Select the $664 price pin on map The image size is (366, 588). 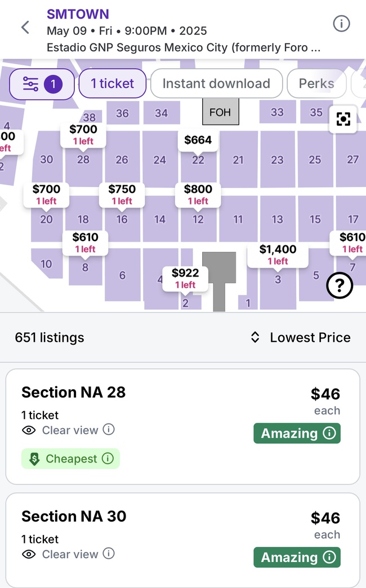coord(198,140)
